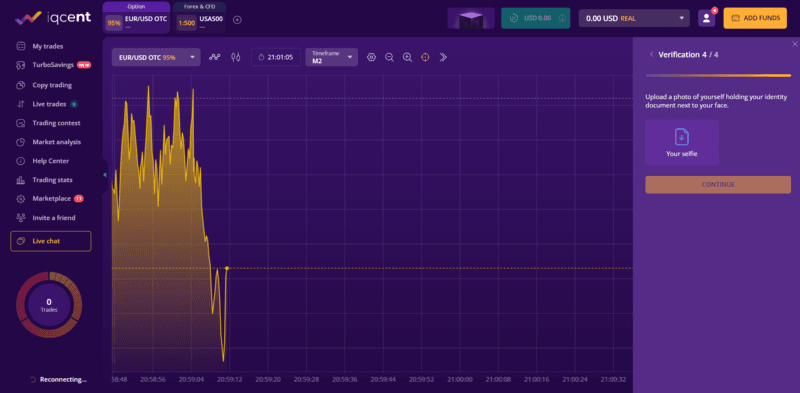Switch to the USA500 Forex & CFD tab
This screenshot has width=800, height=393.
point(199,18)
